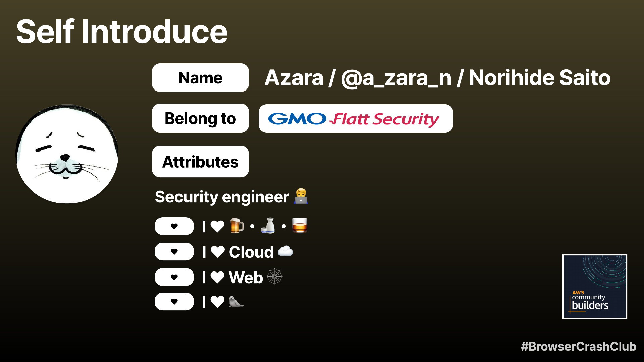This screenshot has height=362, width=644.
Task: Click the Attributes label pill
Action: 200,162
